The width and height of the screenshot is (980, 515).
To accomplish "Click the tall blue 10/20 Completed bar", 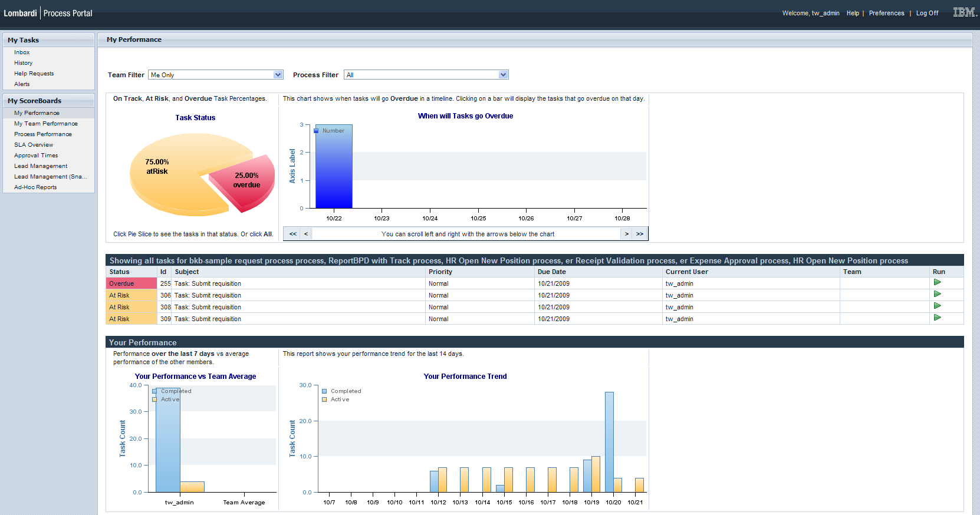I will [x=609, y=442].
